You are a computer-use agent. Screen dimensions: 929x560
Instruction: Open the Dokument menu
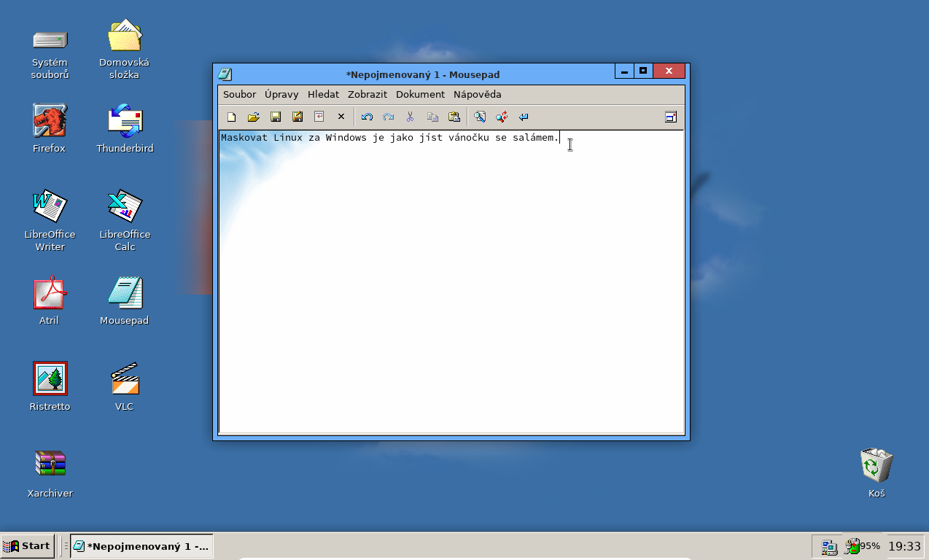(x=420, y=94)
